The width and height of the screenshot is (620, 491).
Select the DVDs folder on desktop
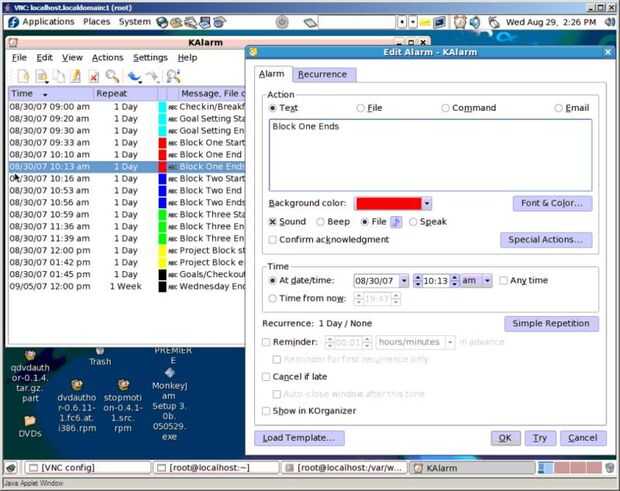pyautogui.click(x=30, y=426)
